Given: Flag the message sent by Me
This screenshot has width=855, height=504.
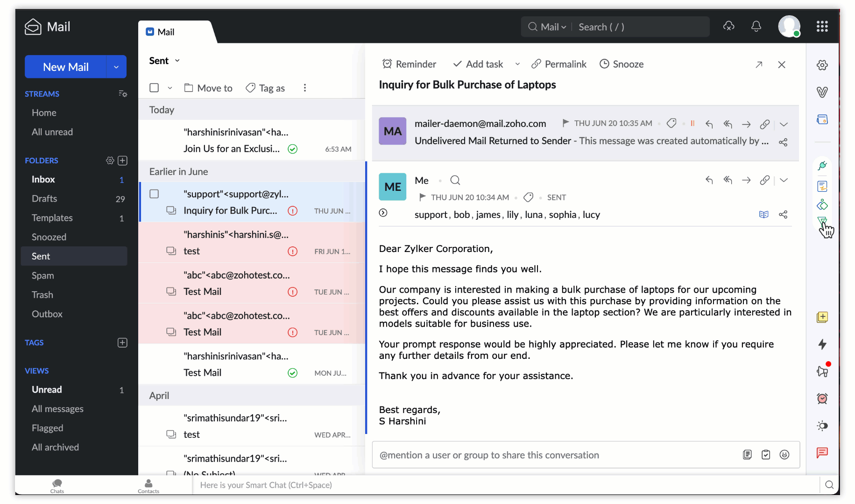Looking at the screenshot, I should (x=423, y=197).
